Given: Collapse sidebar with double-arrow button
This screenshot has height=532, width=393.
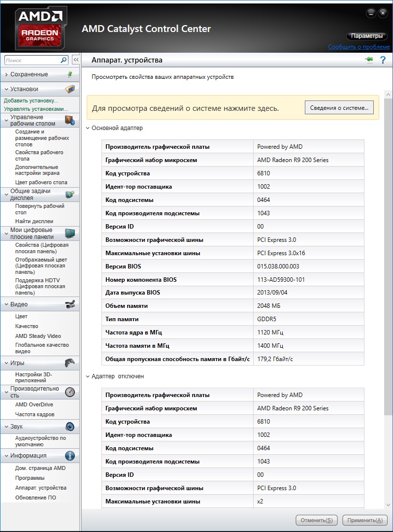Looking at the screenshot, I should click(x=76, y=60).
